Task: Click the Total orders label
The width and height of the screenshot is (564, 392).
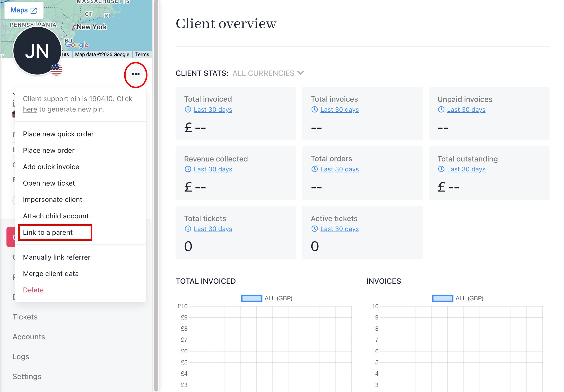Action: coord(331,159)
